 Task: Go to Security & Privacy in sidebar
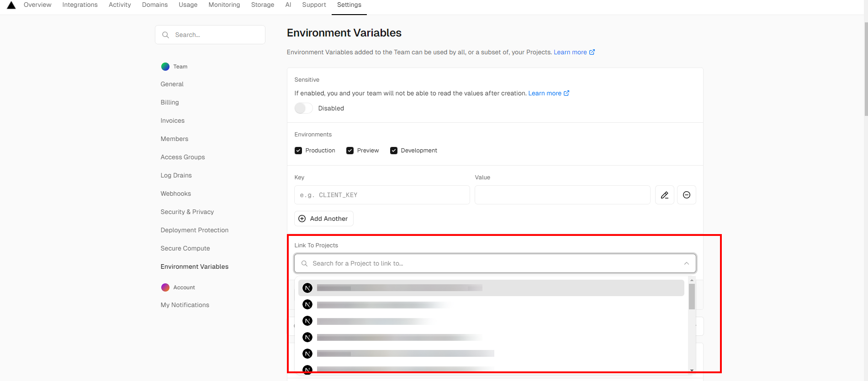coord(187,212)
